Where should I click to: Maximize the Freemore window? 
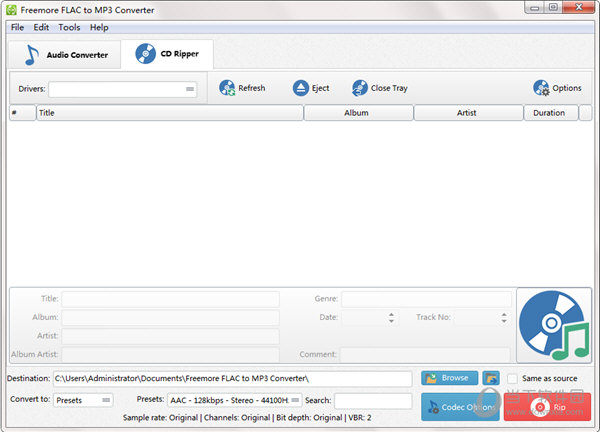(x=553, y=7)
